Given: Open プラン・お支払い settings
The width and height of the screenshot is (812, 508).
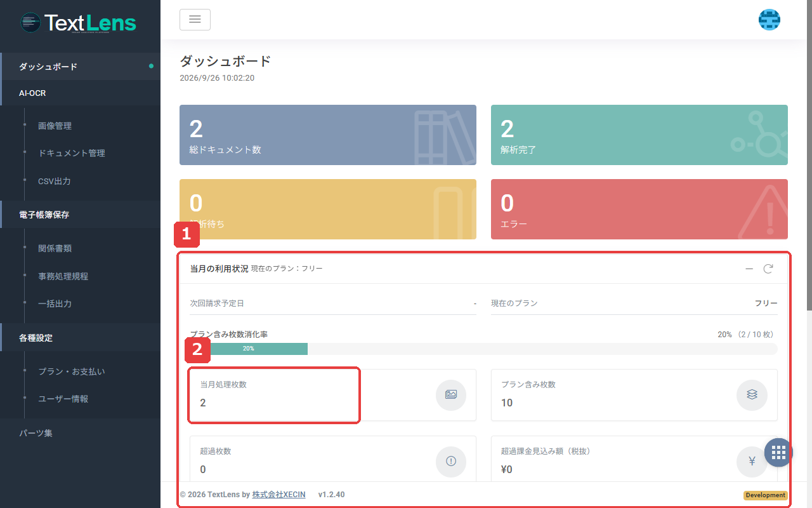Looking at the screenshot, I should click(72, 371).
